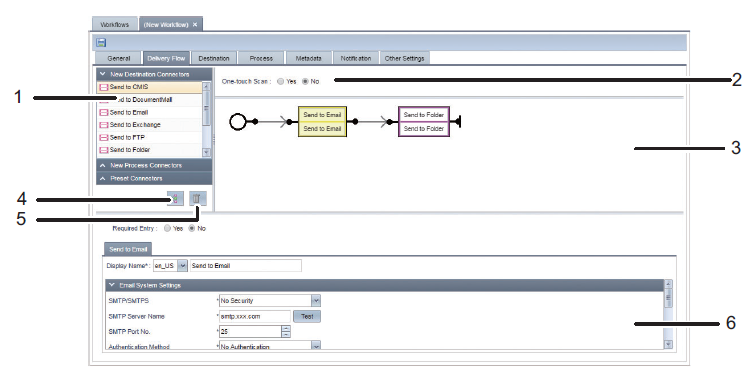751x377 pixels.
Task: Increase SMTP Port No. with up arrow
Action: click(286, 329)
